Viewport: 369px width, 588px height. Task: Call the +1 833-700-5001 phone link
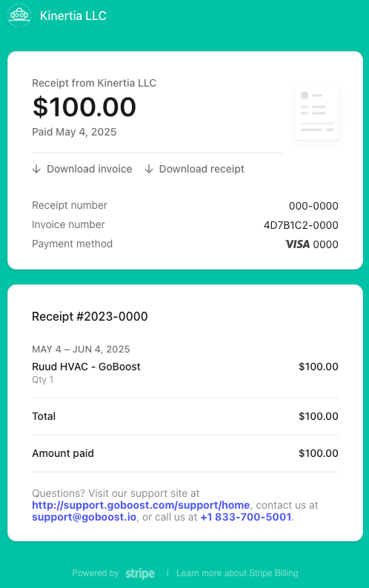[246, 517]
